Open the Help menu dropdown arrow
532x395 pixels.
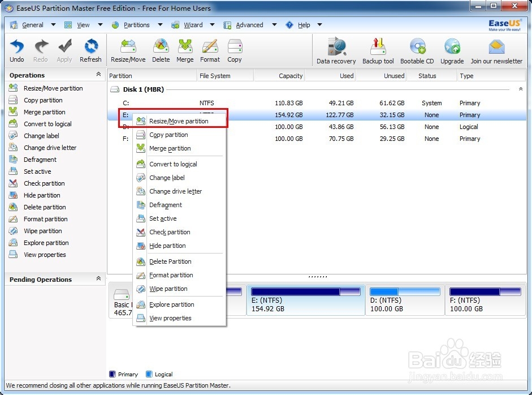319,24
